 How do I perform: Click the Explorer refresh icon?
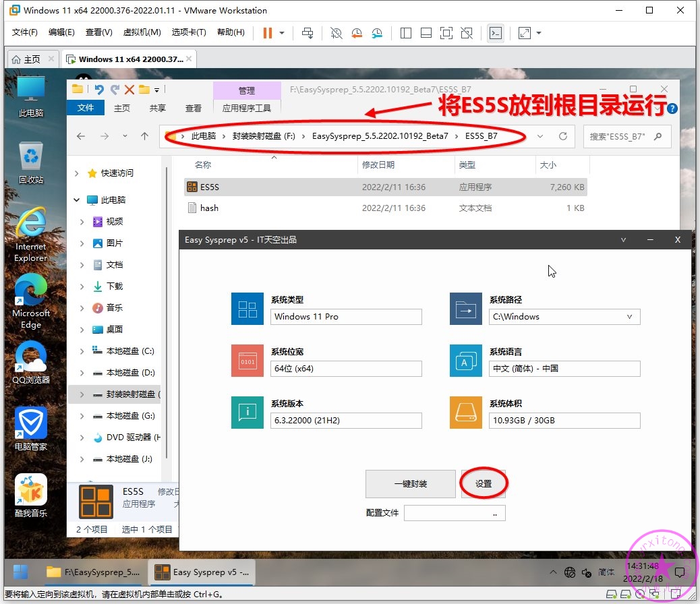563,136
